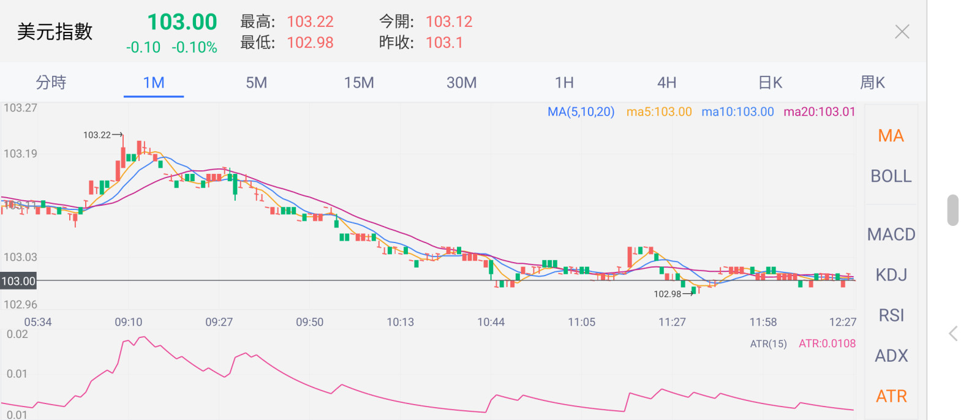Image resolution: width=980 pixels, height=420 pixels.
Task: Switch to the 分時 timeframe tab
Action: coord(51,83)
